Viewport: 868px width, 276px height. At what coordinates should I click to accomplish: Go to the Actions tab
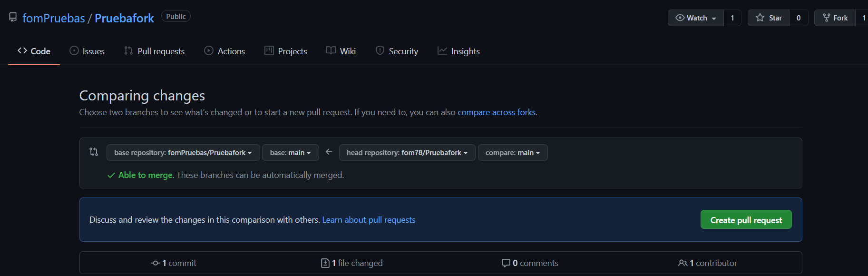pyautogui.click(x=224, y=51)
